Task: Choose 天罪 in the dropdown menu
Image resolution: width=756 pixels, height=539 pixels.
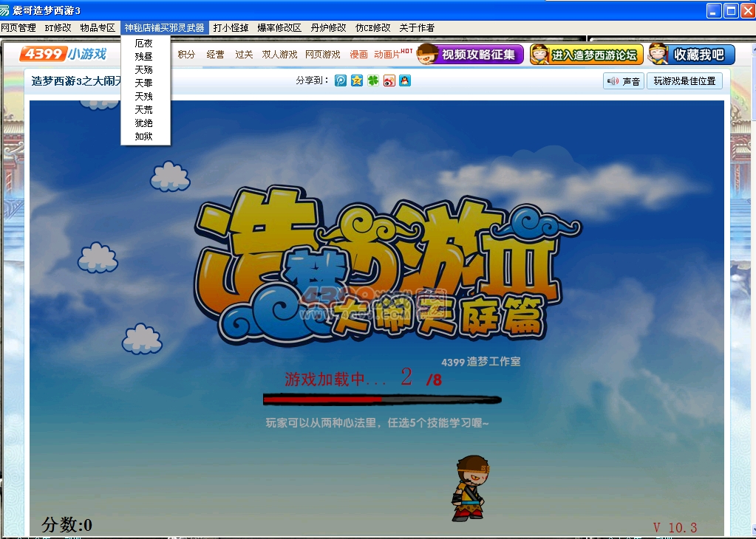Action: [144, 83]
